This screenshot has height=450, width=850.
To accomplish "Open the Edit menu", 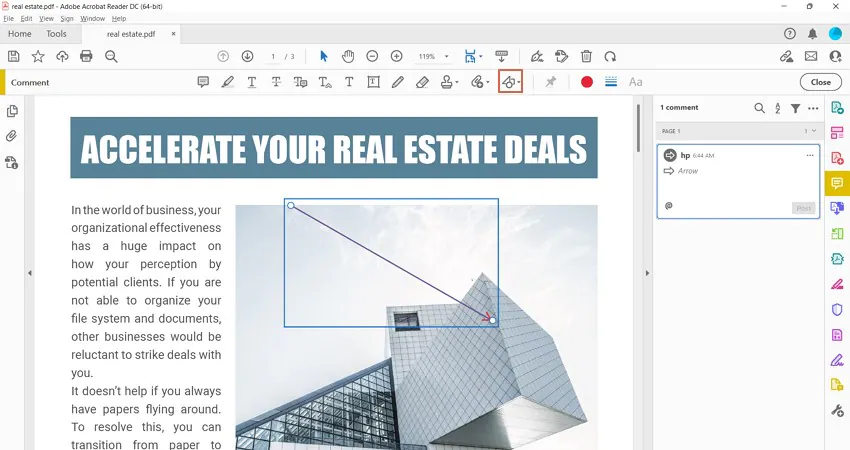I will pyautogui.click(x=27, y=18).
